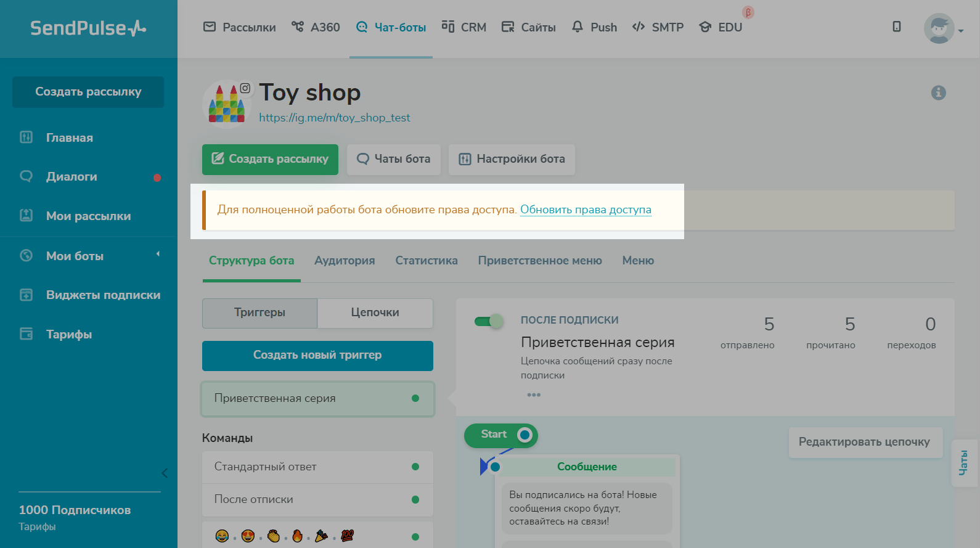Image resolution: width=980 pixels, height=548 pixels.
Task: Select the Триггеры segment
Action: click(259, 313)
